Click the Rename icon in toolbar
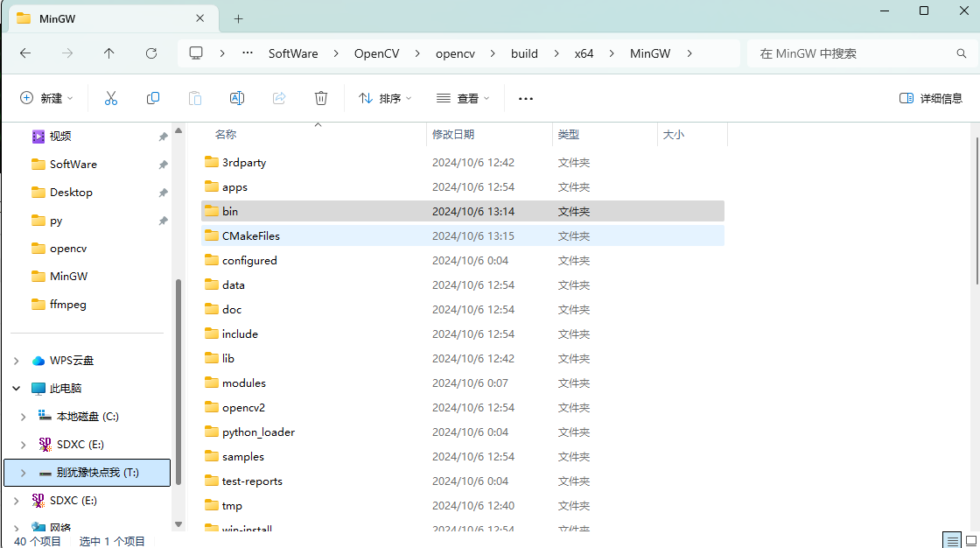 point(237,99)
